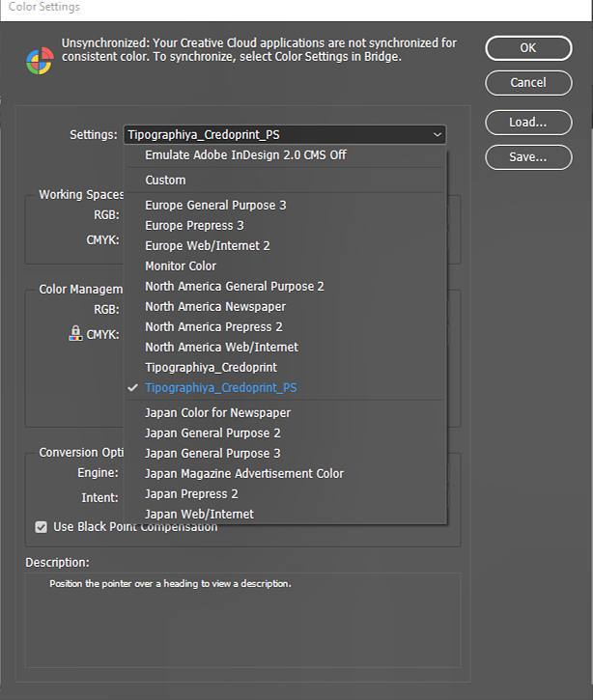Click the Description: heading
The height and width of the screenshot is (700, 593).
[57, 563]
